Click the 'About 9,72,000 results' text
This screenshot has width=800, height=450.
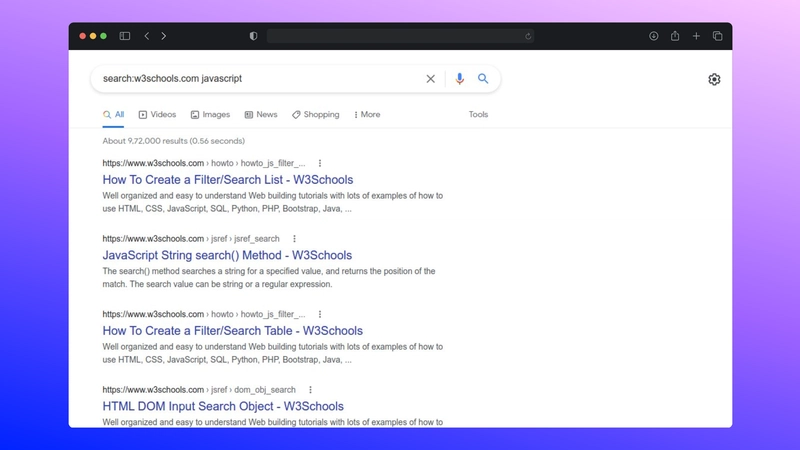[173, 141]
